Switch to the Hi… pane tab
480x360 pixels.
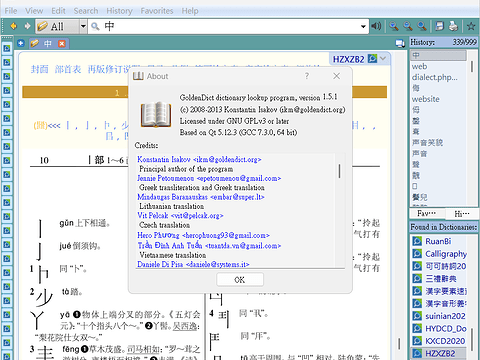click(x=462, y=213)
